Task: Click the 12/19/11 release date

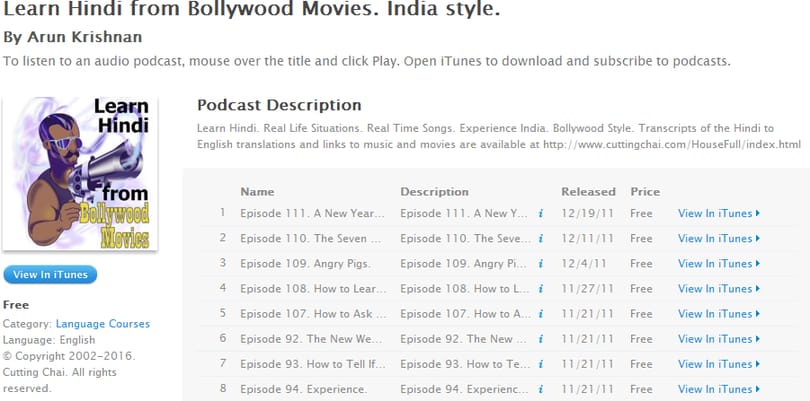Action: [587, 213]
